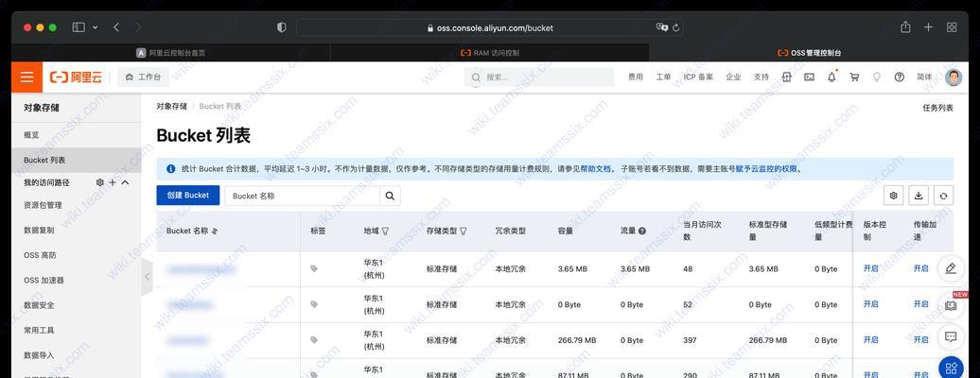This screenshot has height=378, width=980.
Task: Collapse the sidebar with the handle arrow
Action: coord(148,276)
